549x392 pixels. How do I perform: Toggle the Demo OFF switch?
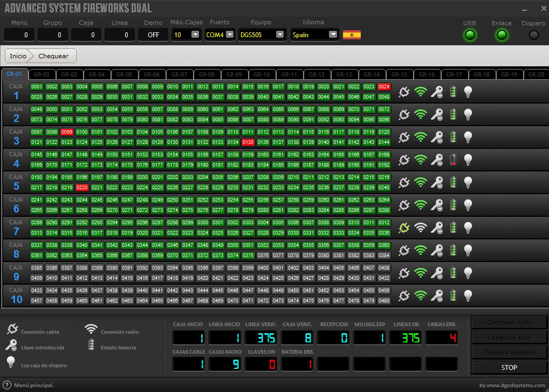[153, 35]
